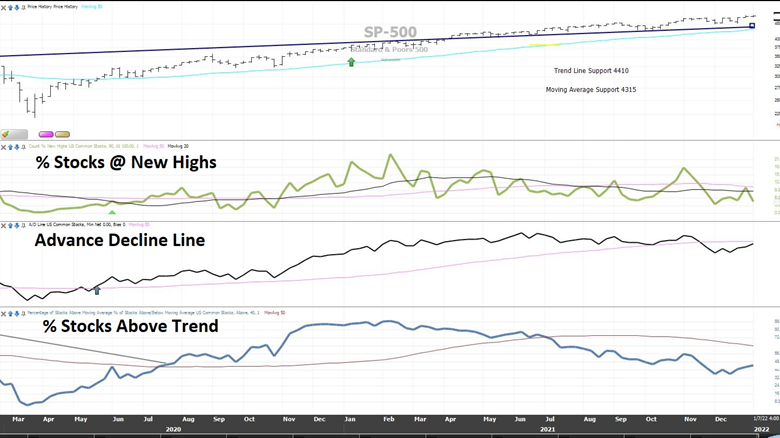The height and width of the screenshot is (438, 780).
Task: Select the tan pill color swatch
Action: tap(62, 134)
